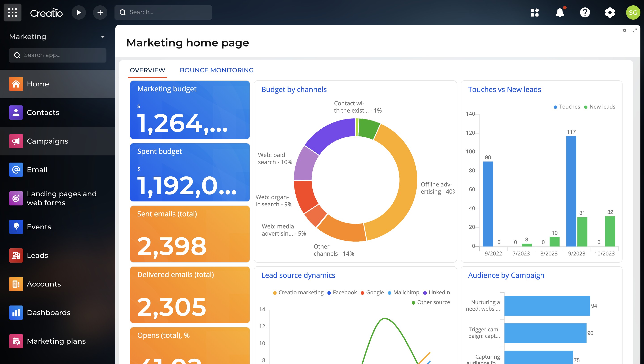Screen dimensions: 644x364
Task: Select the Overview tab
Action: click(147, 70)
